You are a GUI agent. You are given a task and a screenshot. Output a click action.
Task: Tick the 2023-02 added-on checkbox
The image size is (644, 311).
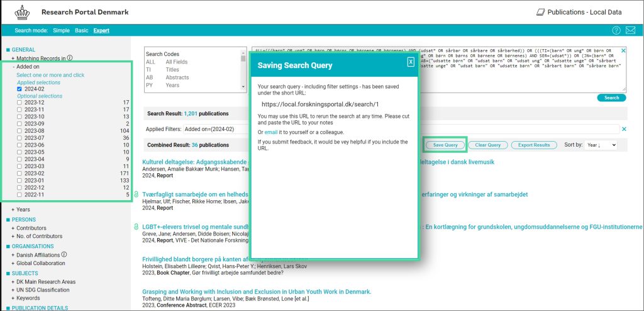coord(19,172)
